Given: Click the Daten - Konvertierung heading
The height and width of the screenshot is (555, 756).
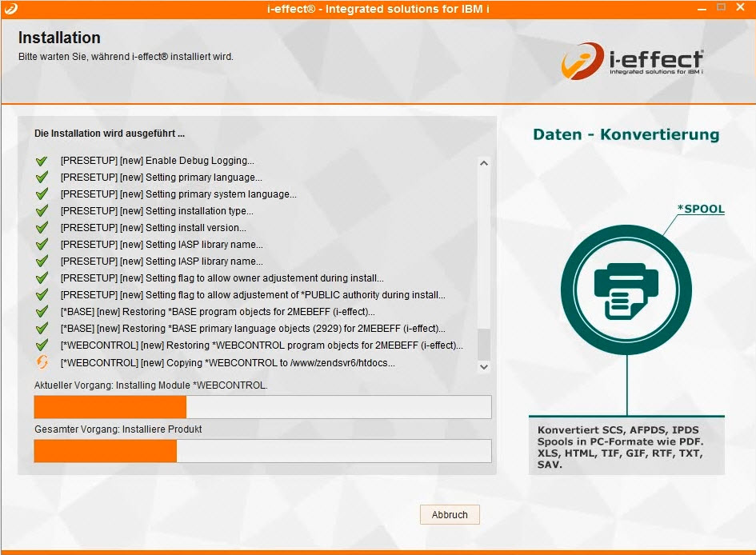Looking at the screenshot, I should click(626, 134).
